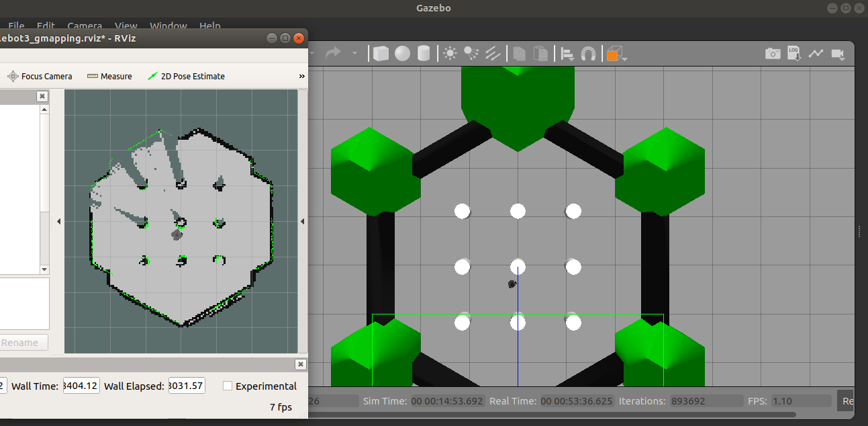
Task: Enable the align tool in Gazebo
Action: 566,53
